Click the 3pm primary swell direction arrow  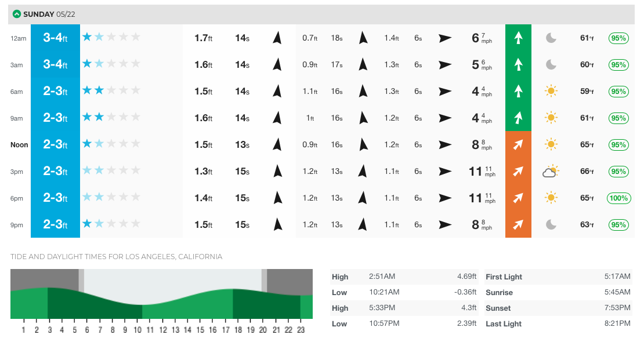[277, 171]
